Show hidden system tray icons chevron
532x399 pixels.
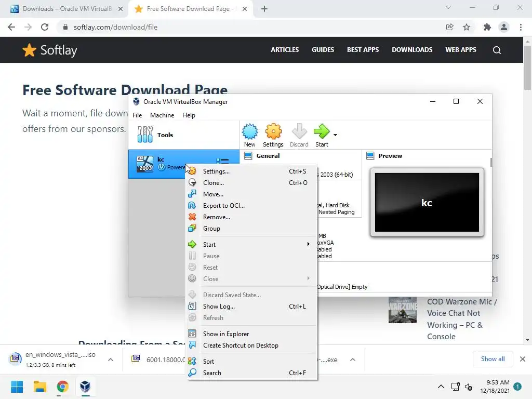point(441,387)
